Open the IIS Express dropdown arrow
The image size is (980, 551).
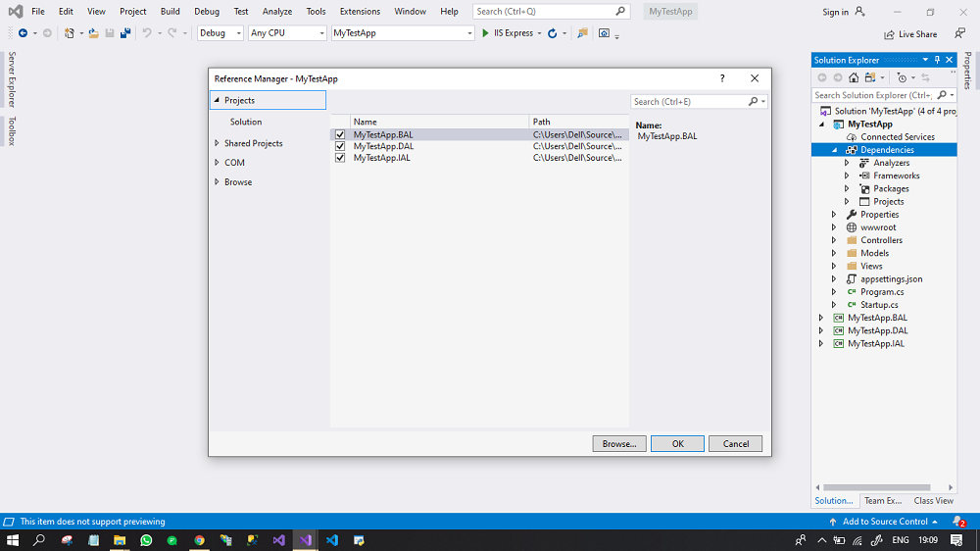(539, 33)
